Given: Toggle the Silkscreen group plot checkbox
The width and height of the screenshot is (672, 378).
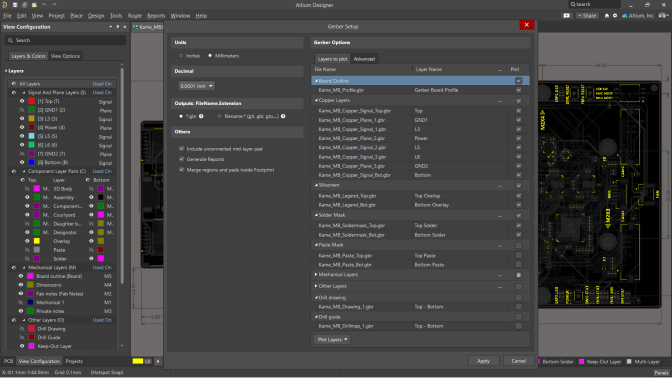Looking at the screenshot, I should (x=519, y=186).
